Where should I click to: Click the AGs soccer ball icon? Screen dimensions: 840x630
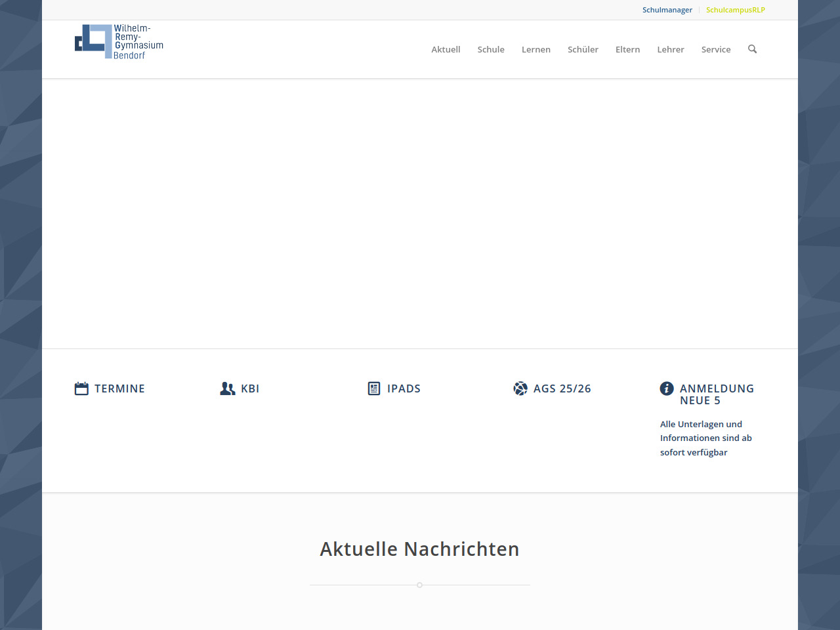(520, 388)
